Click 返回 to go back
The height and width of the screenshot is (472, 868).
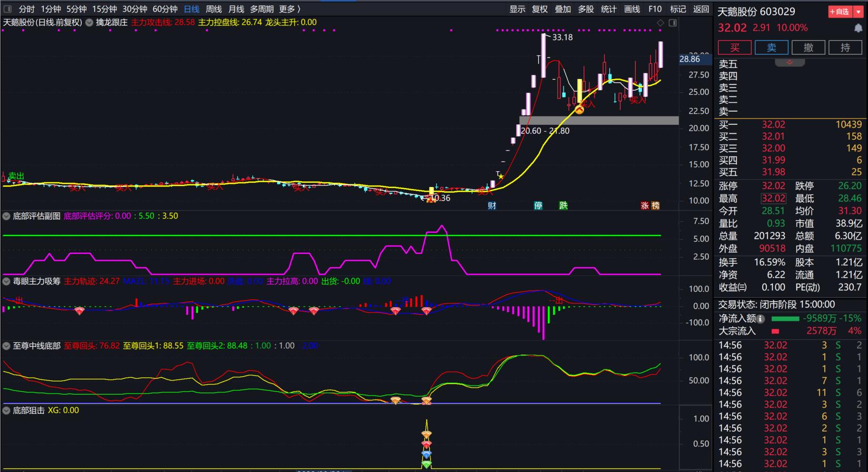tap(701, 9)
